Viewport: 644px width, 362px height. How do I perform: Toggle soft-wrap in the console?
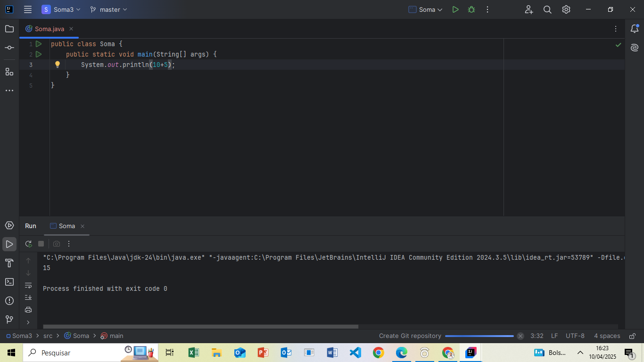pyautogui.click(x=28, y=285)
